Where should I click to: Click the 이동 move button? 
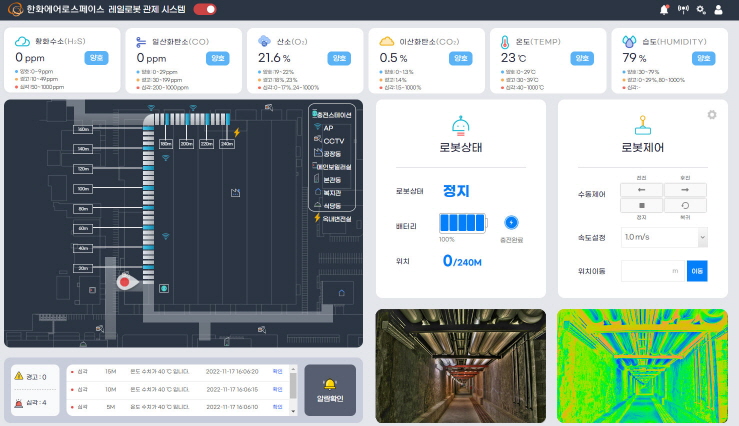(697, 270)
